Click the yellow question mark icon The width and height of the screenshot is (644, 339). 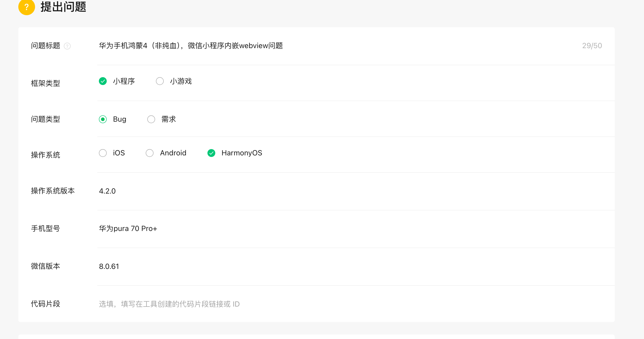click(26, 7)
